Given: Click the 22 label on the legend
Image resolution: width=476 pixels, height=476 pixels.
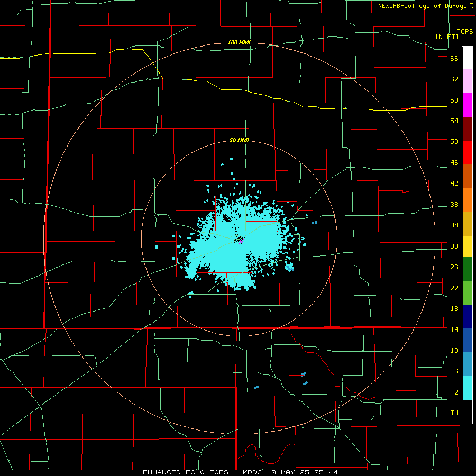Looking at the screenshot, I should tap(454, 288).
